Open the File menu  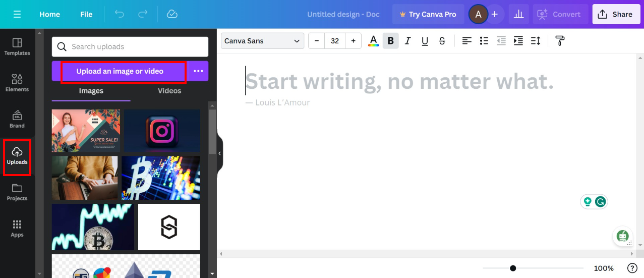(x=86, y=14)
